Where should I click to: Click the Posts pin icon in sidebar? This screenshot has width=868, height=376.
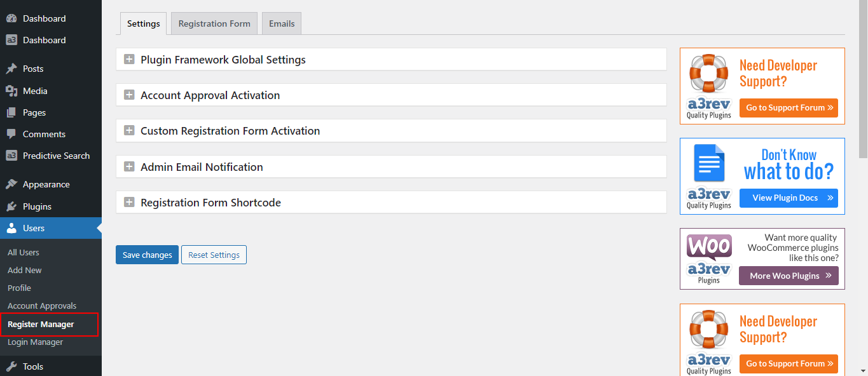(11, 69)
